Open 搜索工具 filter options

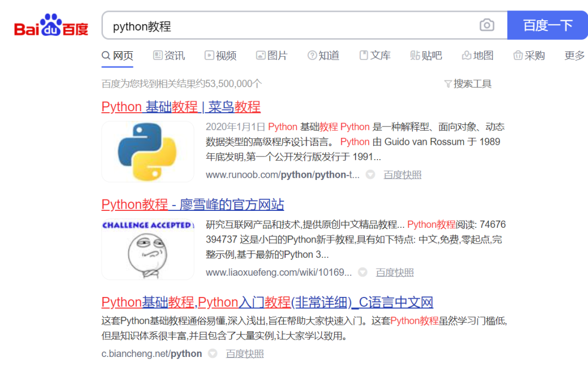coord(468,84)
